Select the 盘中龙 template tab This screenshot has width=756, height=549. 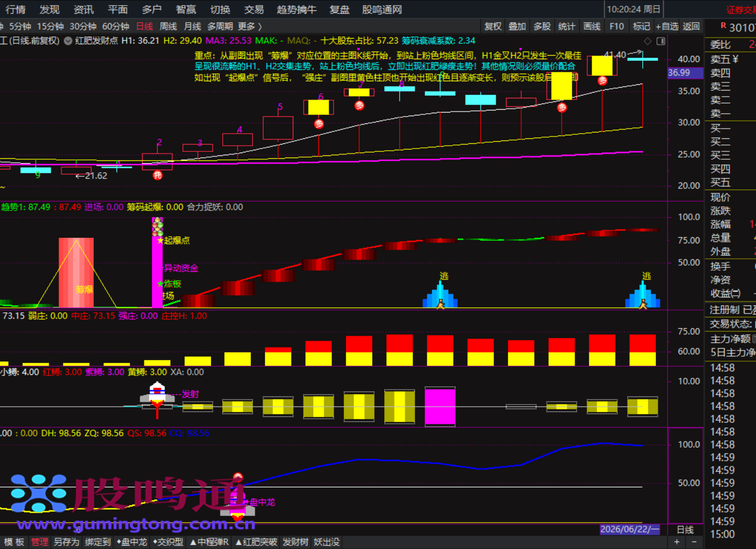pos(132,542)
